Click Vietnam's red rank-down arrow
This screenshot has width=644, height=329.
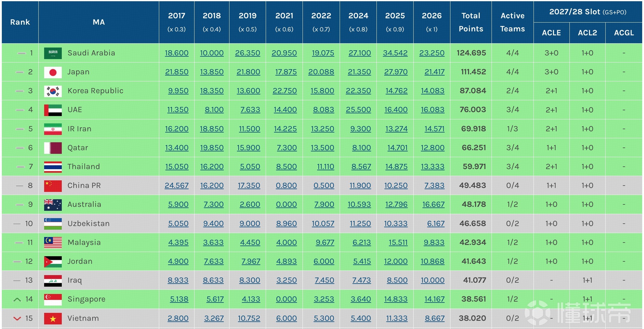pos(17,319)
